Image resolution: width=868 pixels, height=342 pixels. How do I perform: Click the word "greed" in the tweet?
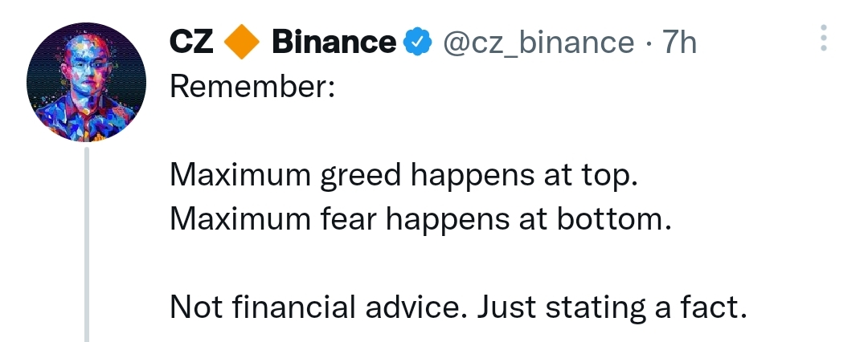click(360, 177)
